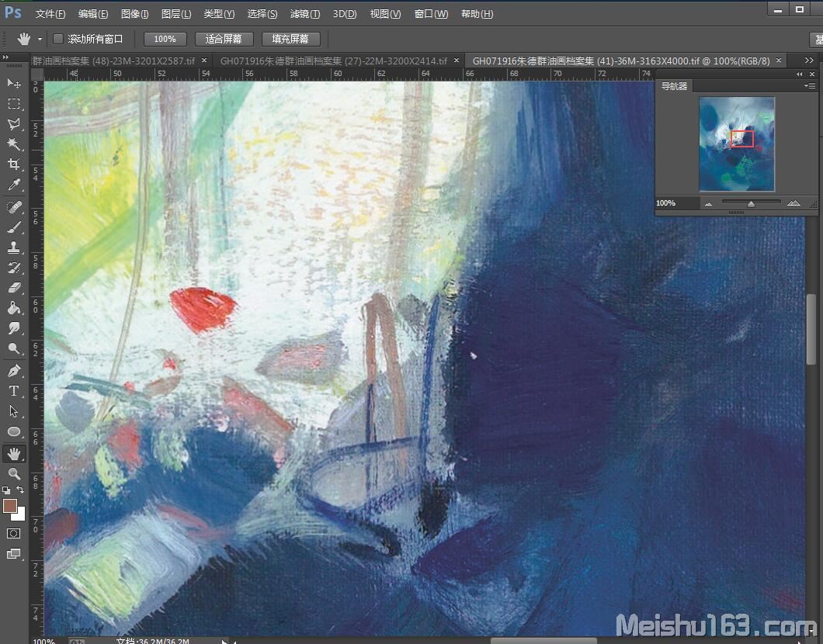
Task: Open the 图像 menu
Action: coord(135,14)
